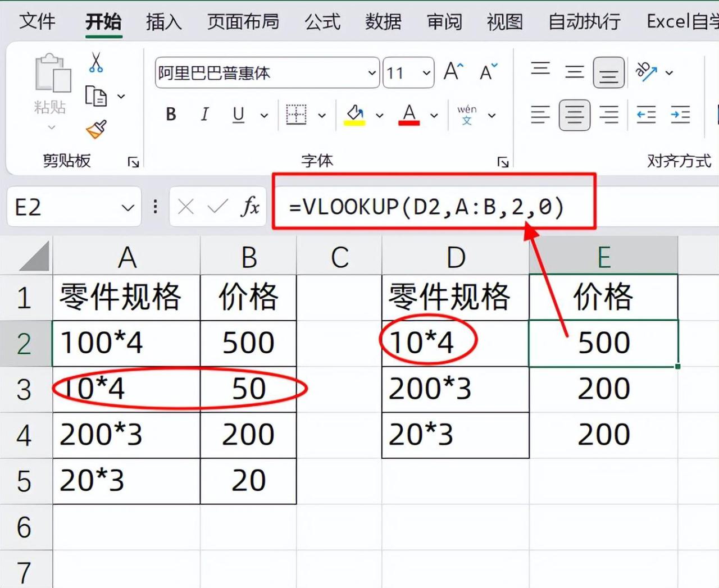Screen dimensions: 719x588
Task: Open the paste options arrow under 粘贴
Action: tap(52, 127)
